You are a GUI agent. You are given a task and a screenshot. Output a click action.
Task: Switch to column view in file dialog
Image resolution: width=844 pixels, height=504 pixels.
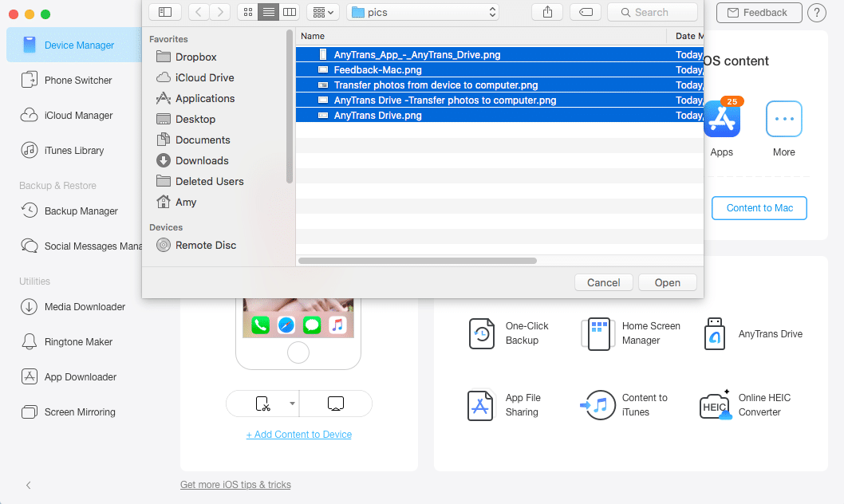coord(289,12)
